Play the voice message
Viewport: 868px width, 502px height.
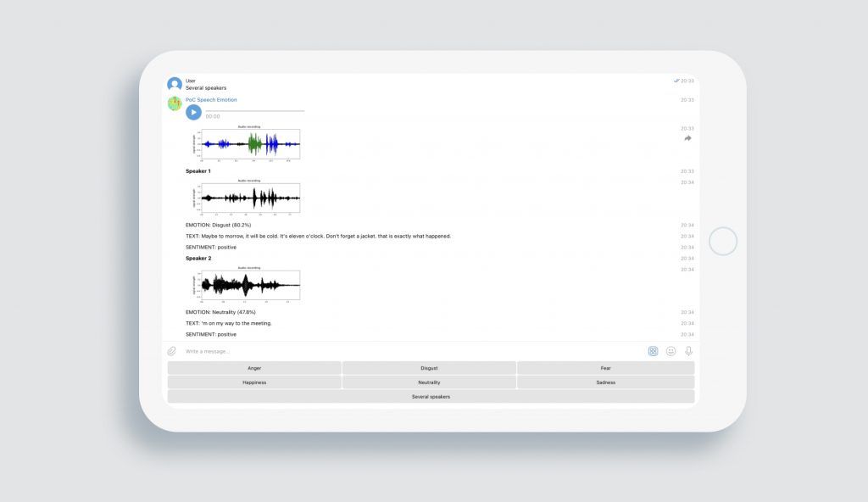[193, 111]
